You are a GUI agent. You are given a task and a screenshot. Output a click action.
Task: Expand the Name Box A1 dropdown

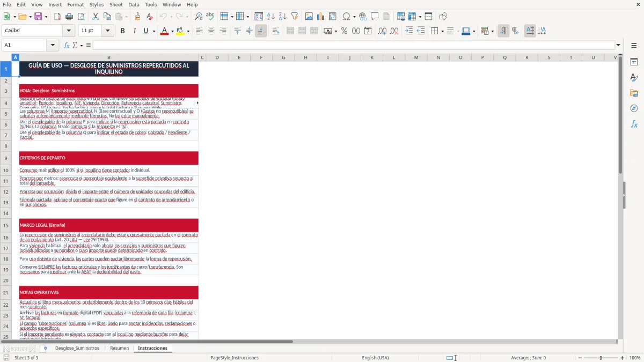(x=53, y=45)
